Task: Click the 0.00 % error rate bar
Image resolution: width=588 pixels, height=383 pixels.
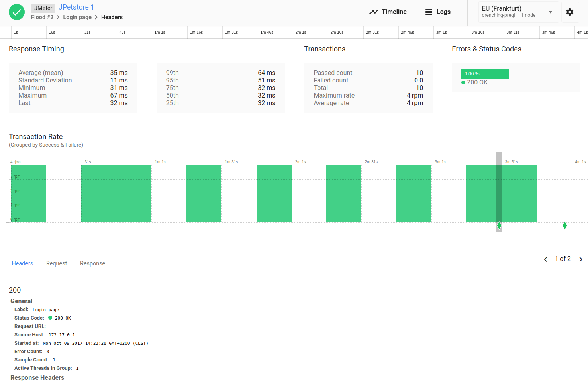Action: point(485,74)
